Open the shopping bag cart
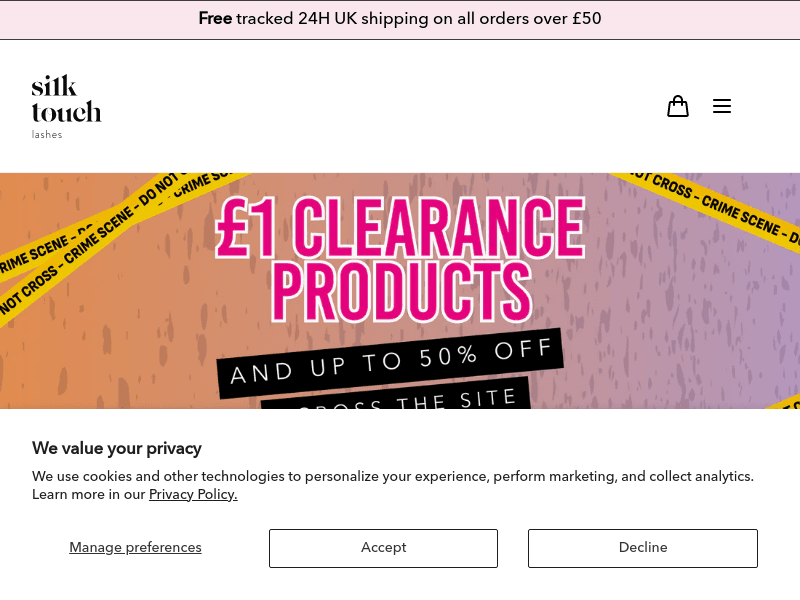 678,106
